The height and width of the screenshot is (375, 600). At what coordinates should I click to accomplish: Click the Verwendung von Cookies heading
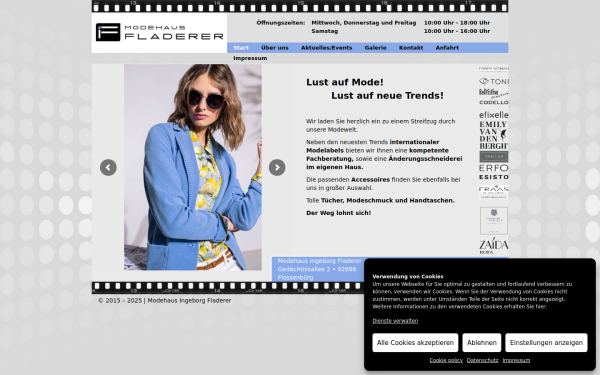click(x=408, y=276)
